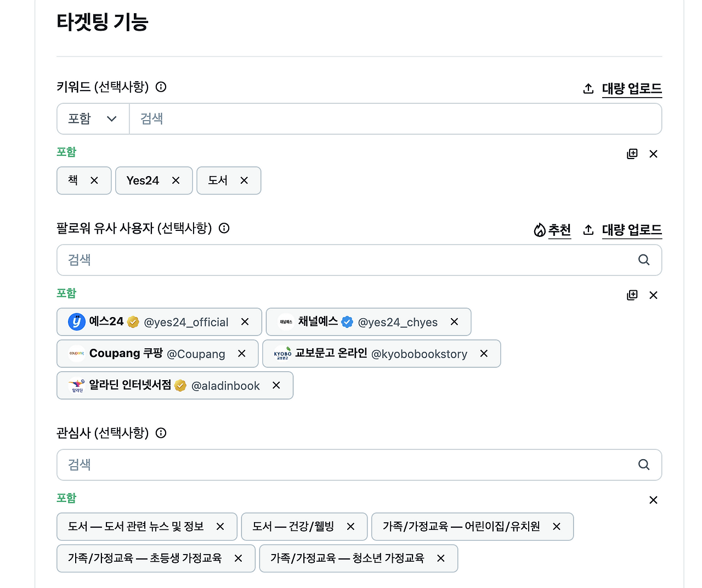Clear all interests with the X control

653,500
